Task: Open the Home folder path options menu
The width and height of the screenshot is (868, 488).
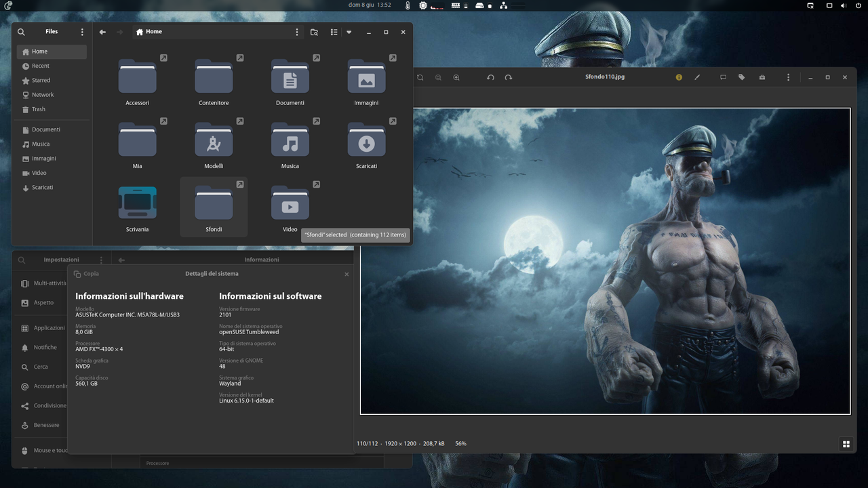Action: pyautogui.click(x=296, y=32)
